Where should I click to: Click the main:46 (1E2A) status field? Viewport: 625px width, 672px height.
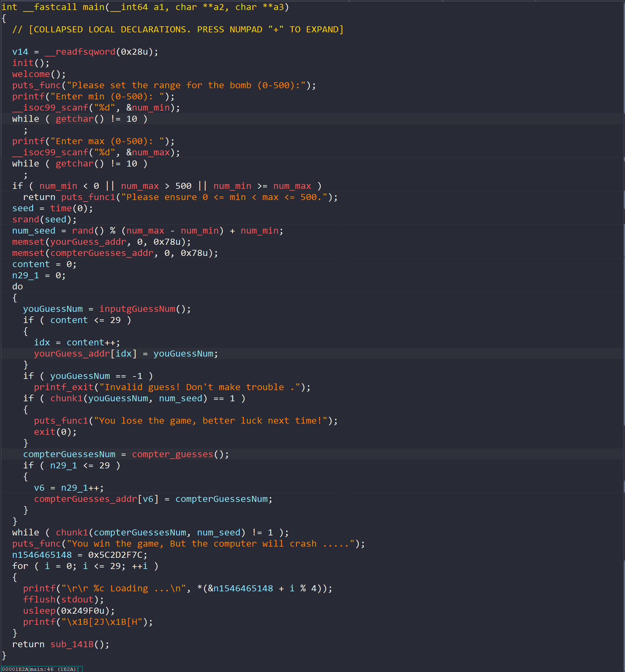click(53, 669)
